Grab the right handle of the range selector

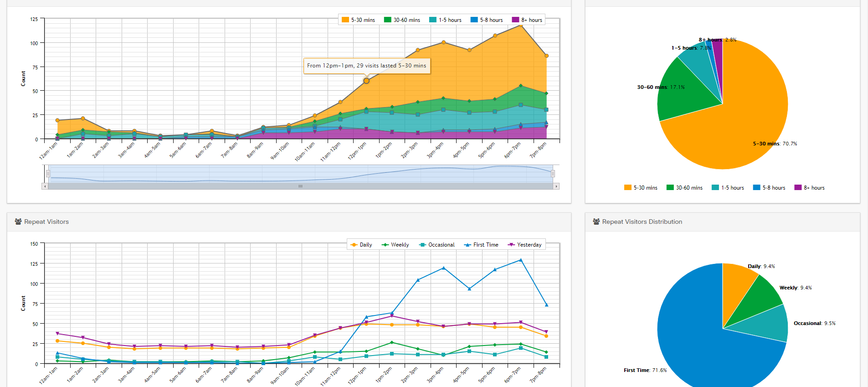(553, 174)
